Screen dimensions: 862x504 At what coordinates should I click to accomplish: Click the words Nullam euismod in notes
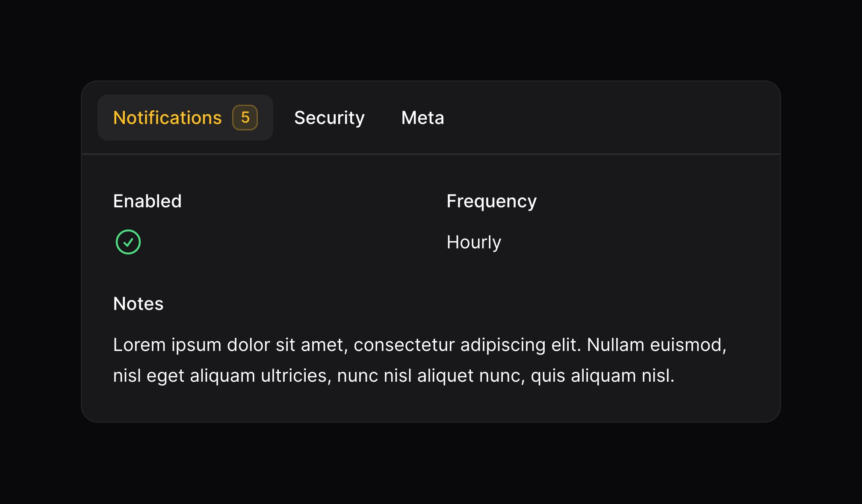tap(656, 345)
